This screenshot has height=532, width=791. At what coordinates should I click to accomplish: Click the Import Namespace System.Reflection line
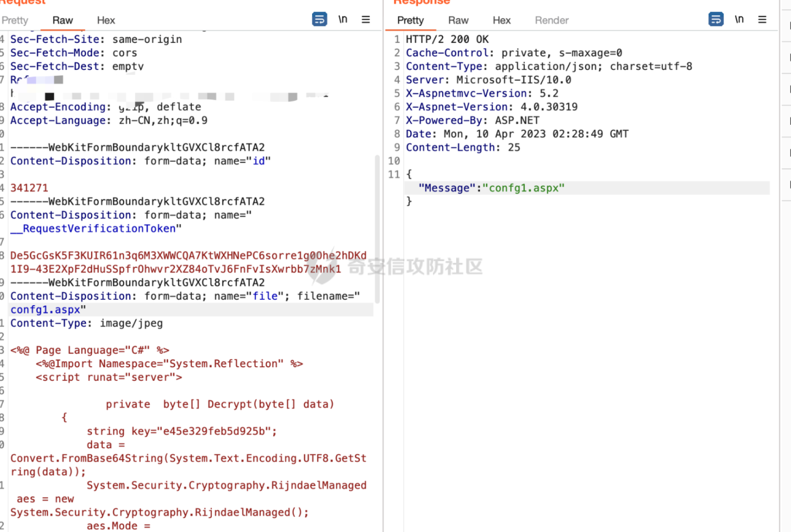(x=169, y=364)
